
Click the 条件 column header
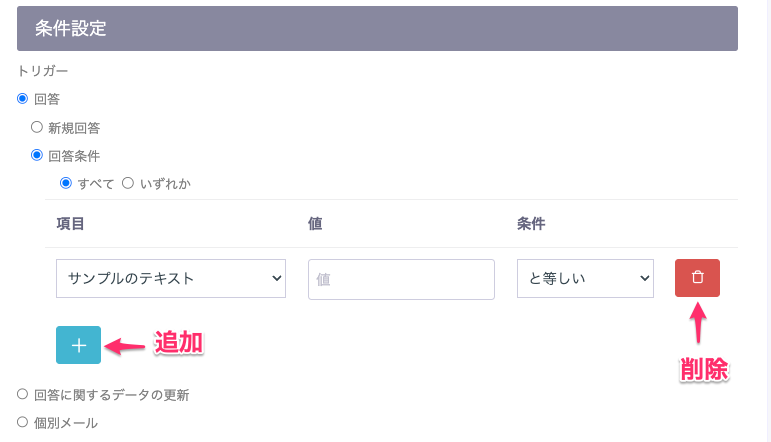point(531,224)
